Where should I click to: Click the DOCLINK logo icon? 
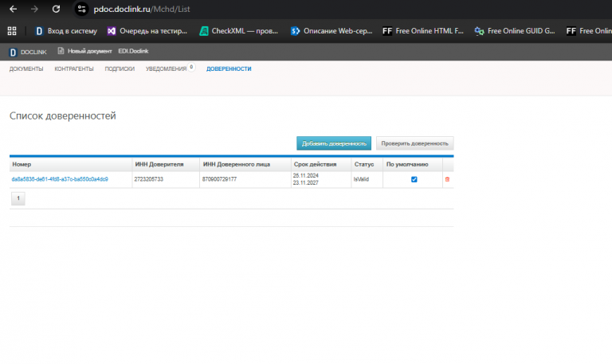[13, 52]
